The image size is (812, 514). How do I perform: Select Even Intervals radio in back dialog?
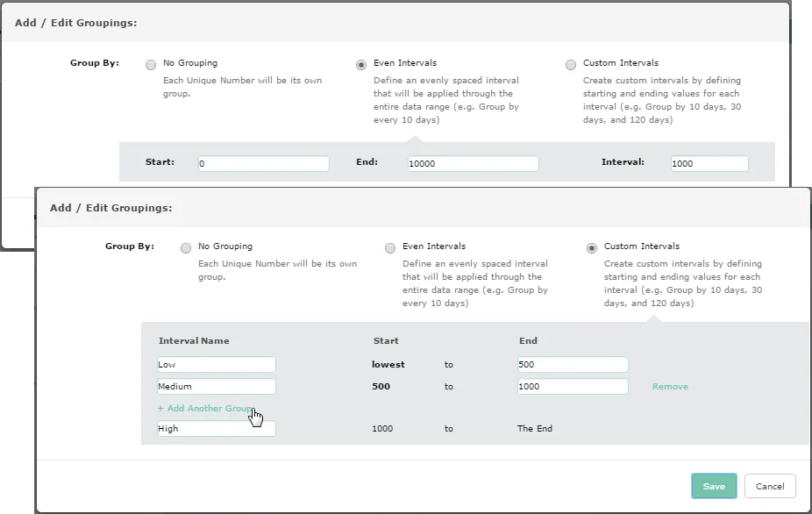pos(361,65)
